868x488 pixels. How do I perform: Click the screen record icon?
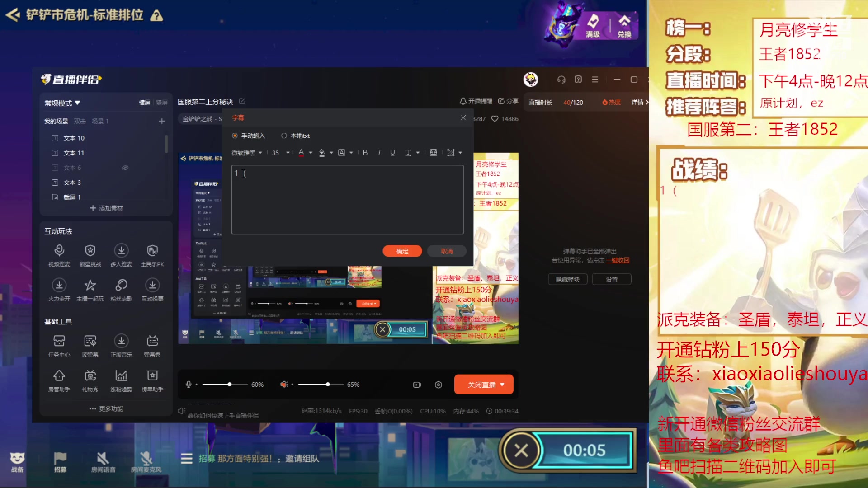click(x=417, y=385)
